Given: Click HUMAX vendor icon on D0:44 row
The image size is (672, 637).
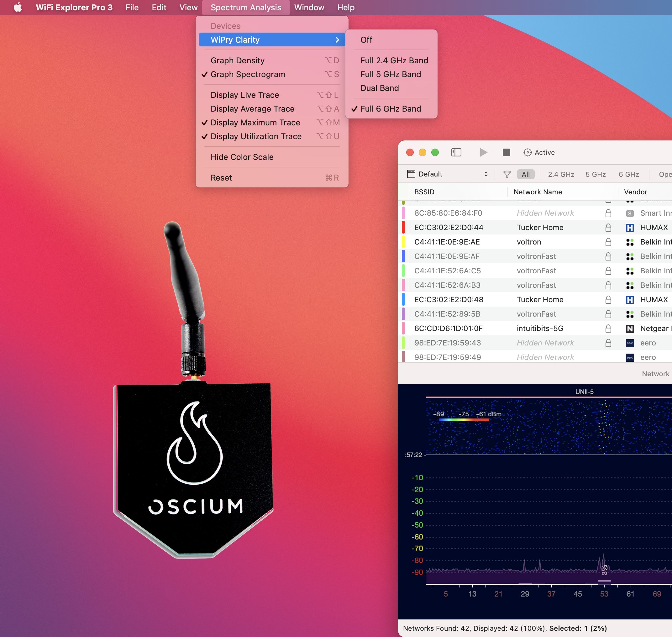Looking at the screenshot, I should [630, 228].
